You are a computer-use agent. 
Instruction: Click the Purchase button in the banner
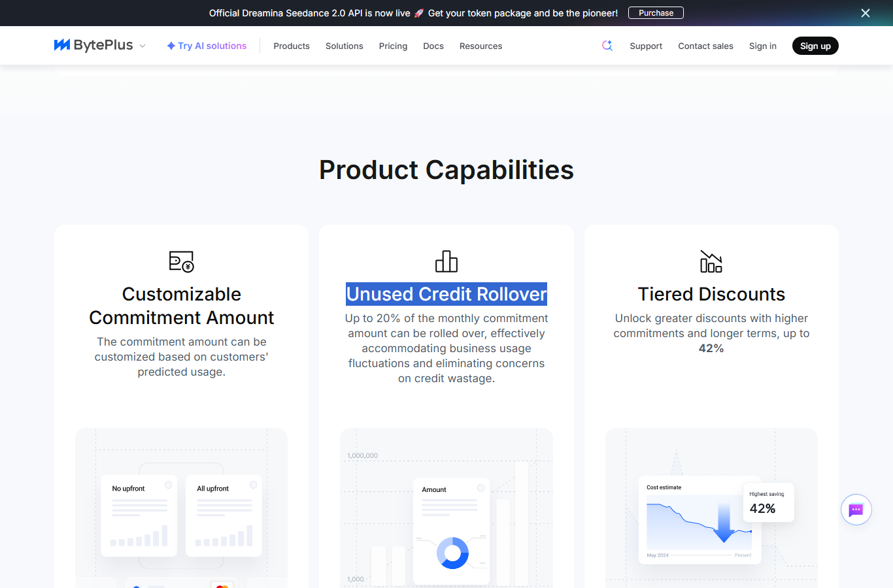coord(656,13)
